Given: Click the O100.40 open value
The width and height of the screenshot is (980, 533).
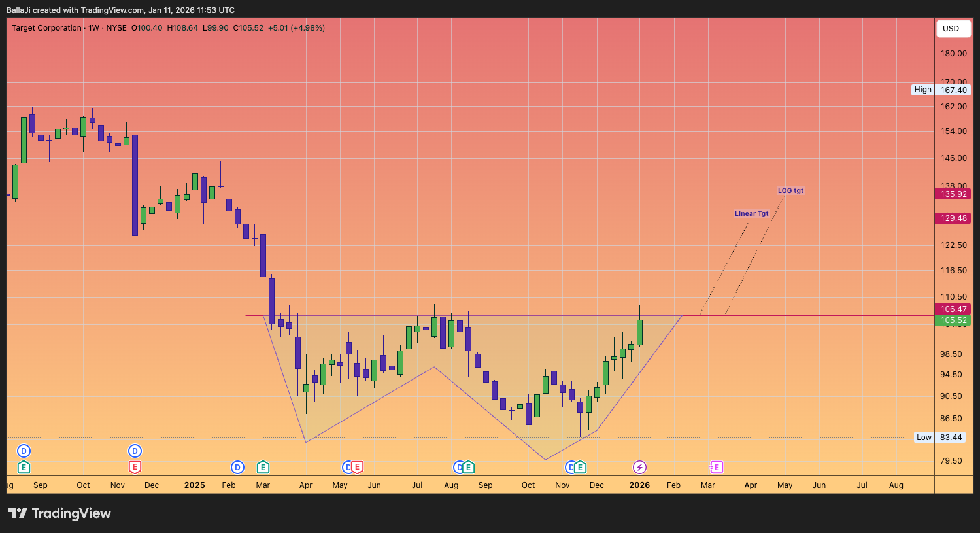Looking at the screenshot, I should 147,28.
